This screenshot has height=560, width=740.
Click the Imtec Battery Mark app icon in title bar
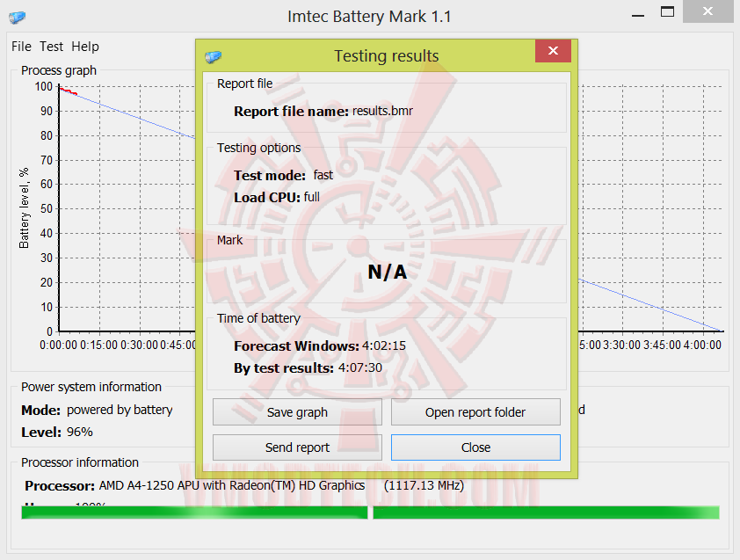click(x=17, y=18)
